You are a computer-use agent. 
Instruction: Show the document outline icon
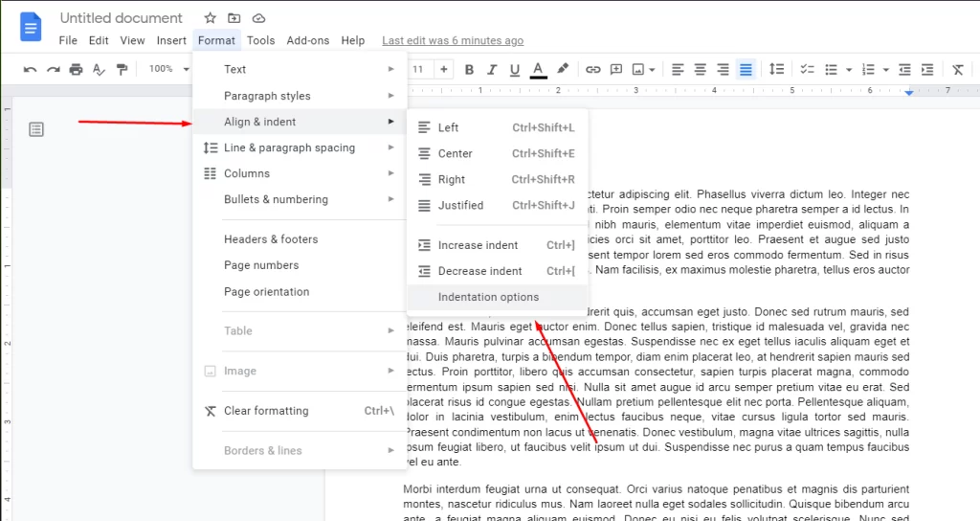[36, 129]
